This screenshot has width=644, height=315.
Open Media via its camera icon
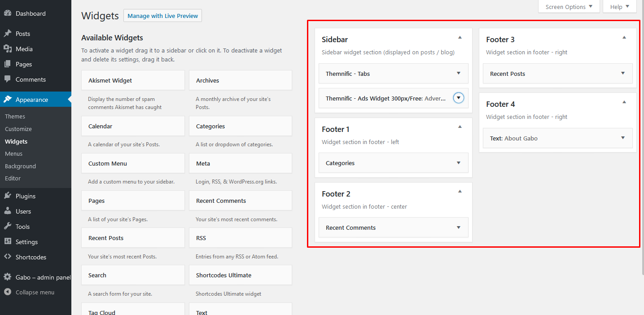click(8, 49)
